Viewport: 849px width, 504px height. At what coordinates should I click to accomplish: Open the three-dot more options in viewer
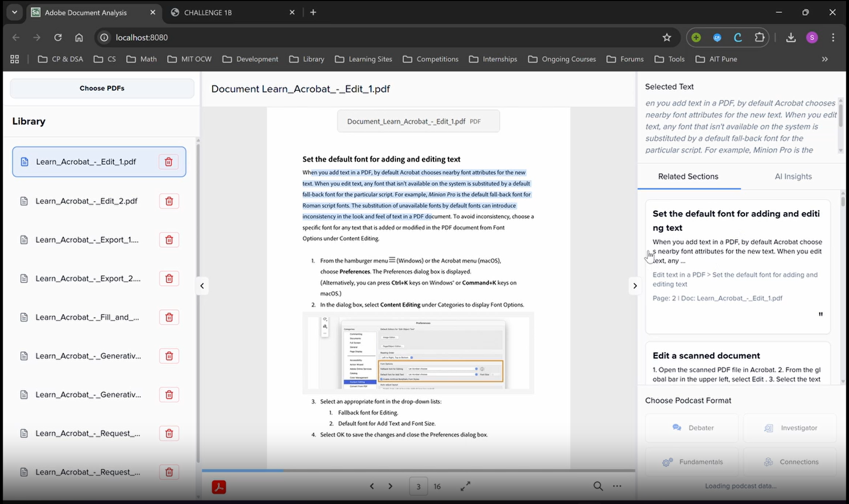[617, 486]
